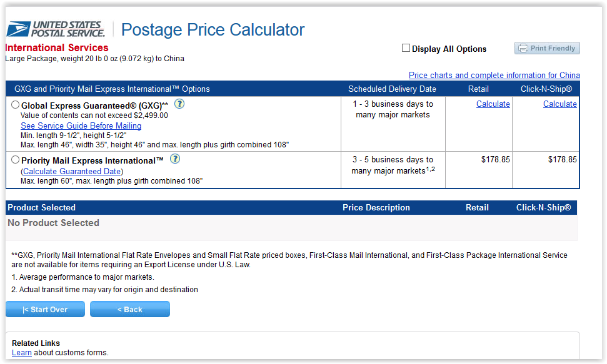
Task: Open help icon for Priority Mail Express International
Action: (x=175, y=159)
